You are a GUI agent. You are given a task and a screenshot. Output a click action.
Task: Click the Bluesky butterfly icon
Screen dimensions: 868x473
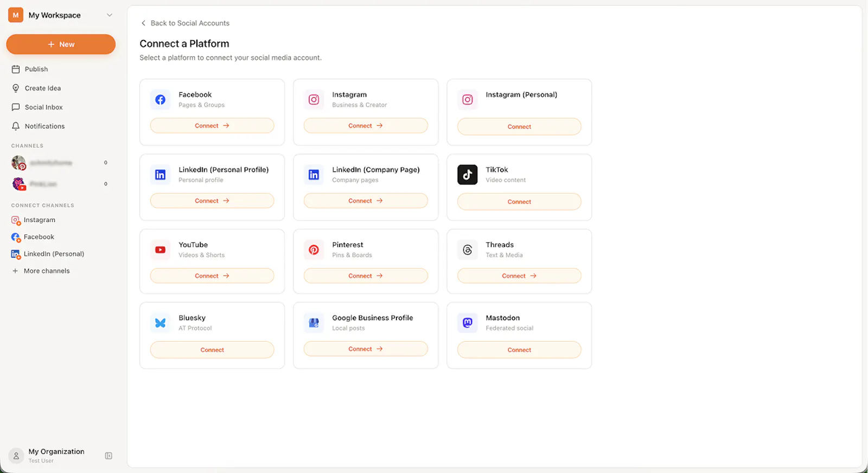pos(160,323)
